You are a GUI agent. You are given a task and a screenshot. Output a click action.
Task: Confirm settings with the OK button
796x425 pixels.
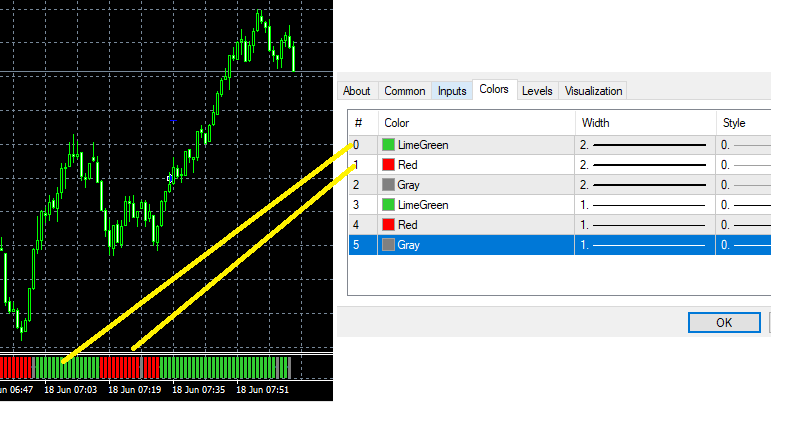tap(724, 322)
